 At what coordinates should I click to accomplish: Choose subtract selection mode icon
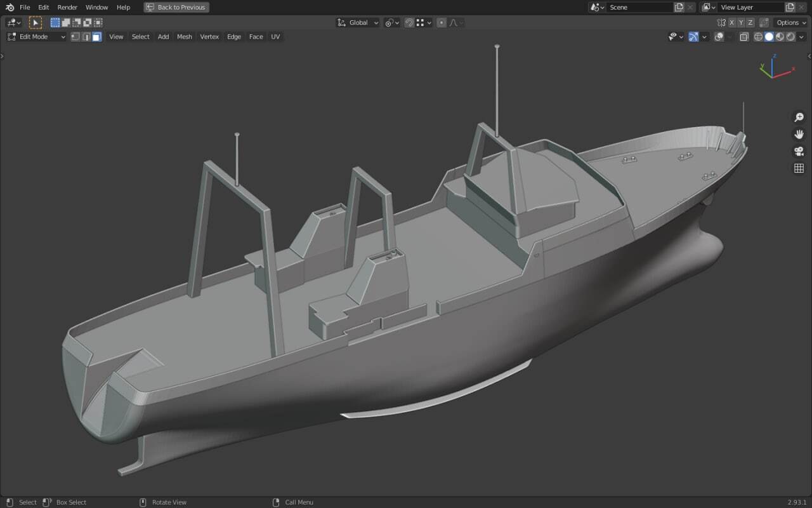coord(76,22)
